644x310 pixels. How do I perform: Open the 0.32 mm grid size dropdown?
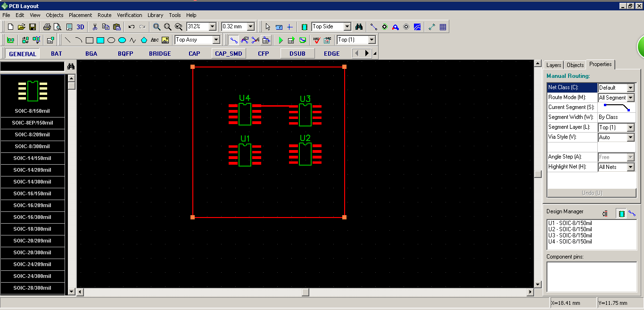[x=250, y=27]
